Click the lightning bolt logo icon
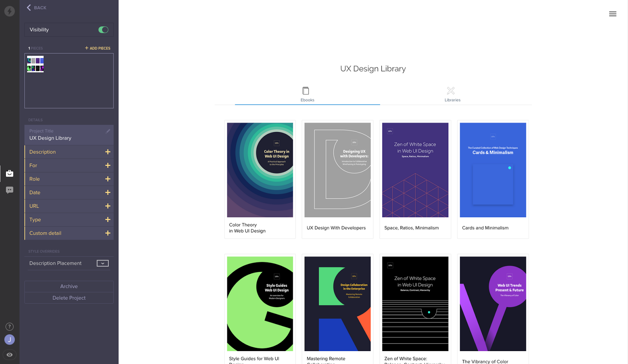The width and height of the screenshot is (628, 364). [x=9, y=11]
